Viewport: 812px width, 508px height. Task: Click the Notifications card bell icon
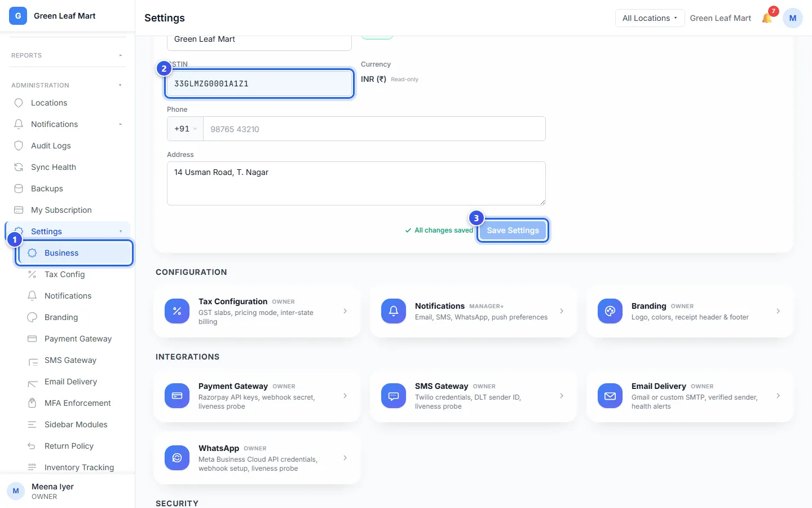(394, 311)
